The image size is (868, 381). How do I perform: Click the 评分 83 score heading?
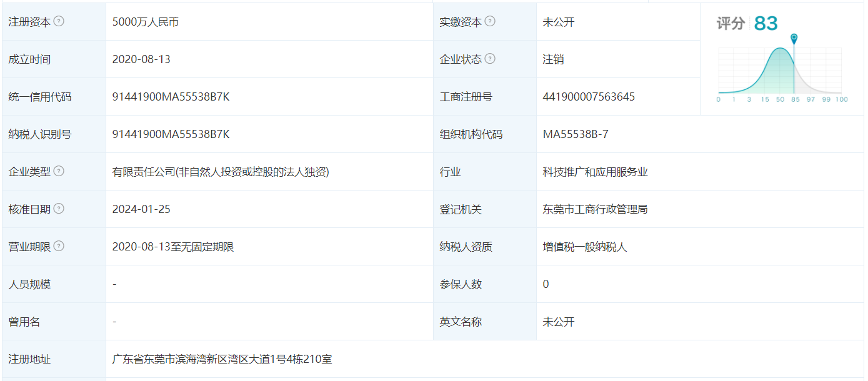pos(747,24)
